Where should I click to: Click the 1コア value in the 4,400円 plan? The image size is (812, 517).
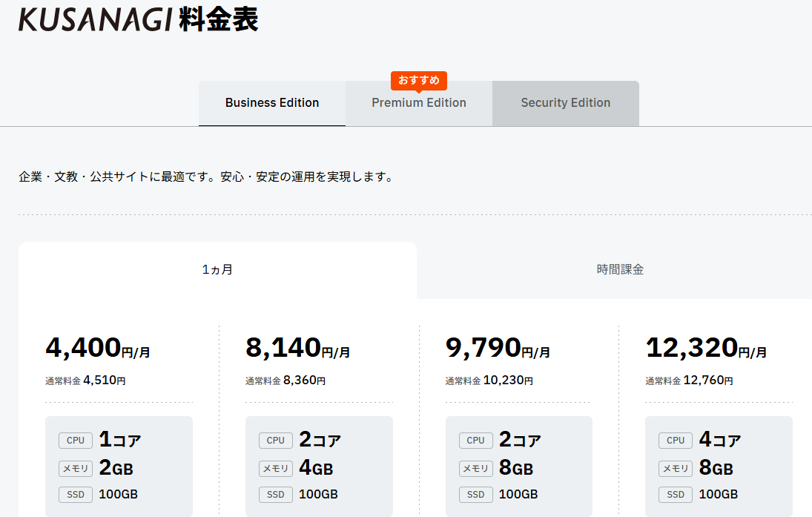point(119,440)
